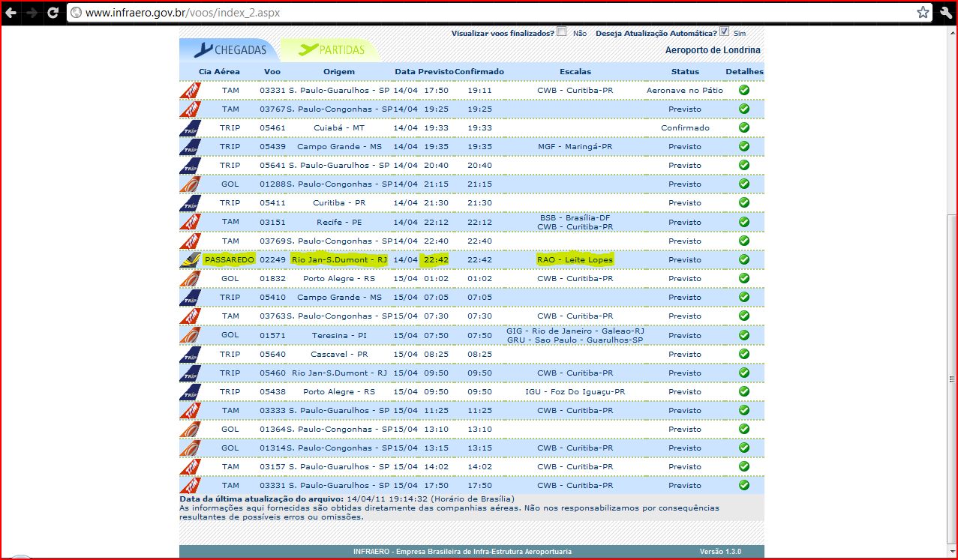Select 'Rio Jan-S.Dumont - RJ' in flight 02249 row

point(339,259)
